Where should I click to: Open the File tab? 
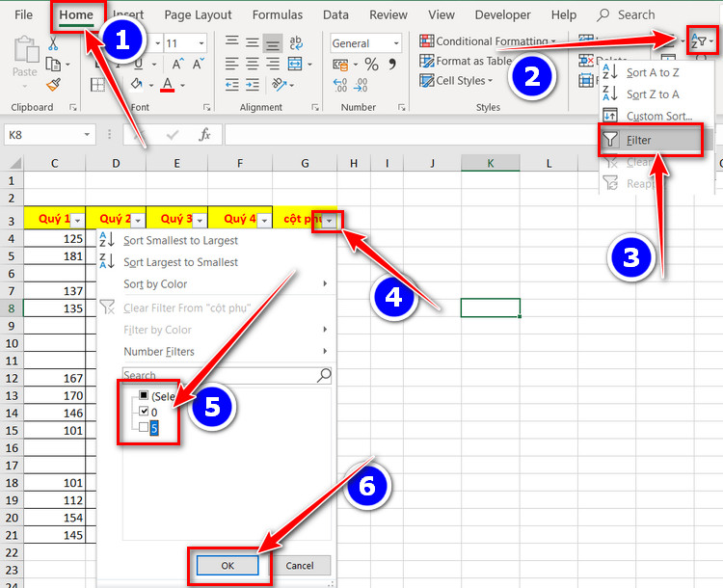(23, 14)
